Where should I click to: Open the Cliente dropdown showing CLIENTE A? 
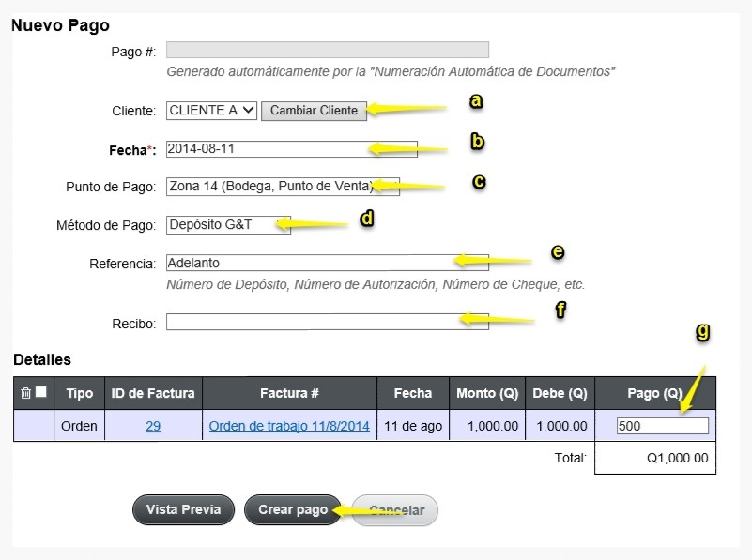tap(211, 111)
